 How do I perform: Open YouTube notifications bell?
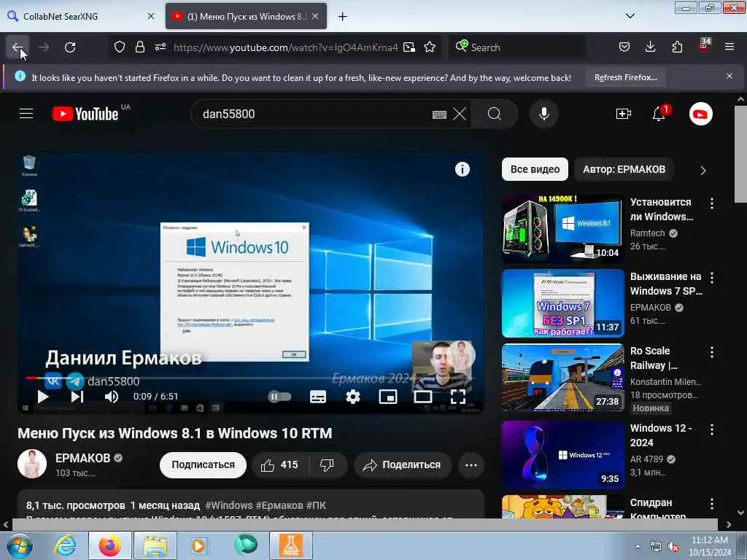(659, 114)
